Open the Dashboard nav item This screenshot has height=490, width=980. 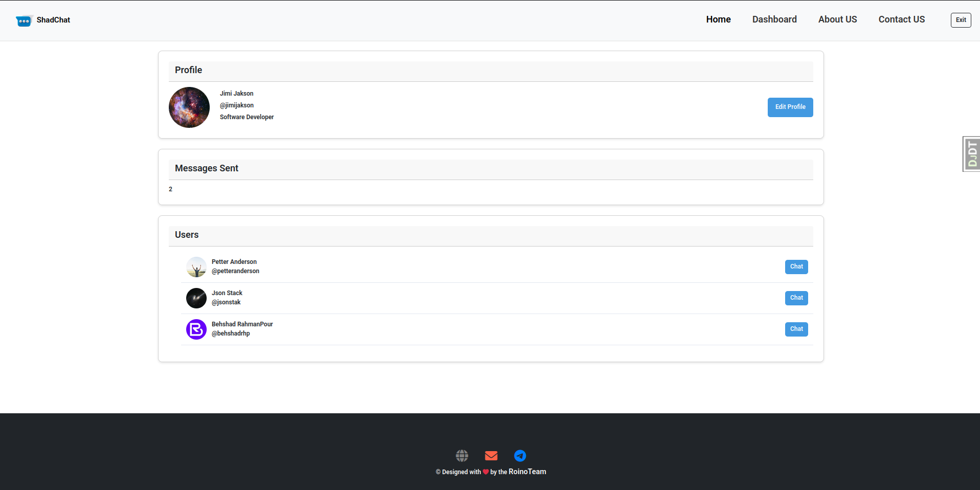(x=774, y=19)
